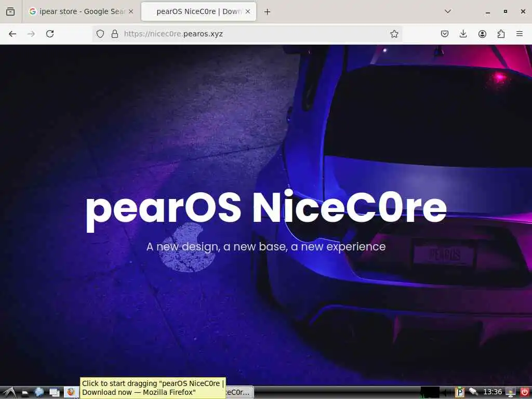Open the LXDE start menu bird icon
Image resolution: width=532 pixels, height=399 pixels.
pos(9,393)
